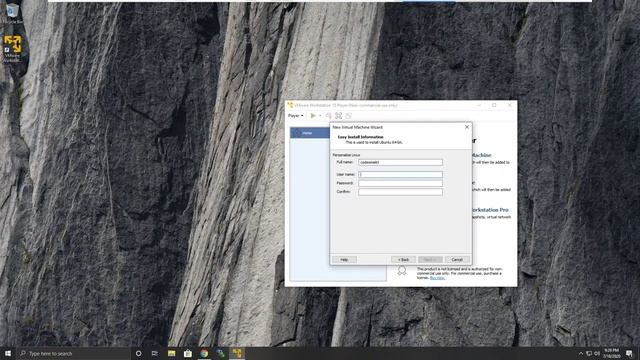The image size is (640, 360).
Task: Click the Password input field
Action: pos(400,183)
